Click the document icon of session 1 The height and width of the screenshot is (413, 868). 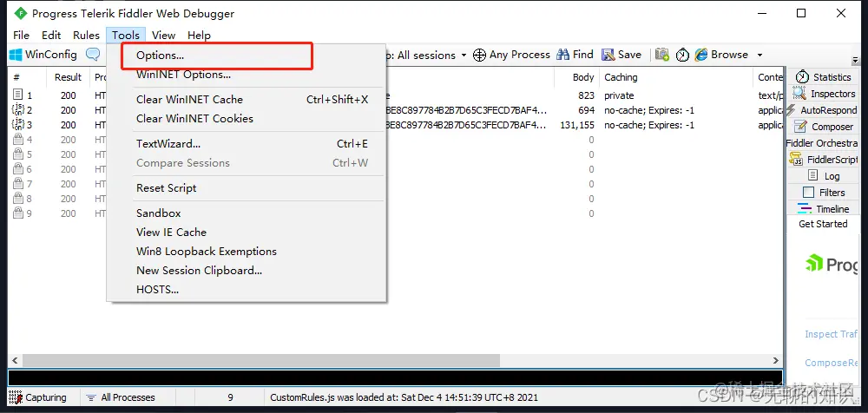point(17,95)
